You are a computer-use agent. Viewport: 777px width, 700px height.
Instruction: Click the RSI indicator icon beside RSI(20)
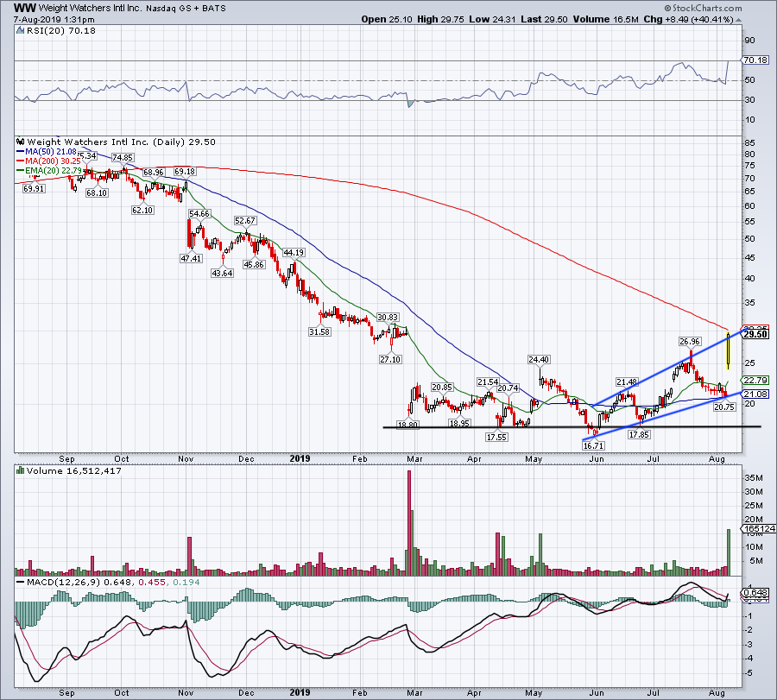coord(20,31)
